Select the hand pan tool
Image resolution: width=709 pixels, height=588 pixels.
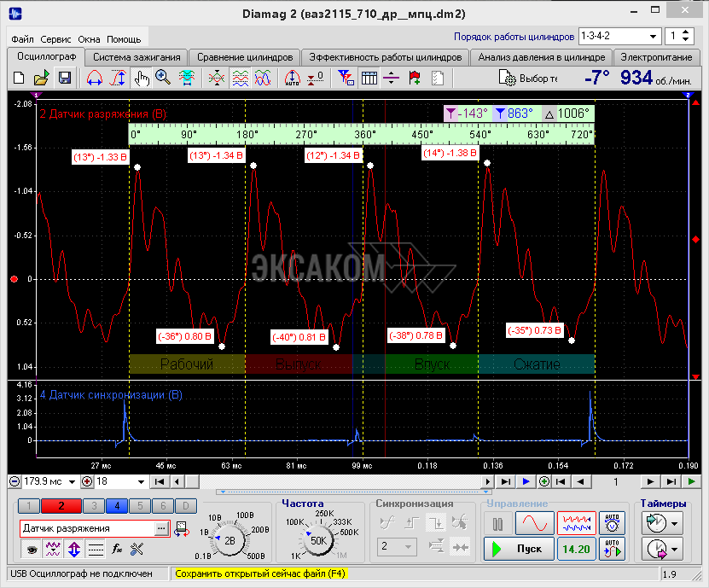[x=141, y=78]
